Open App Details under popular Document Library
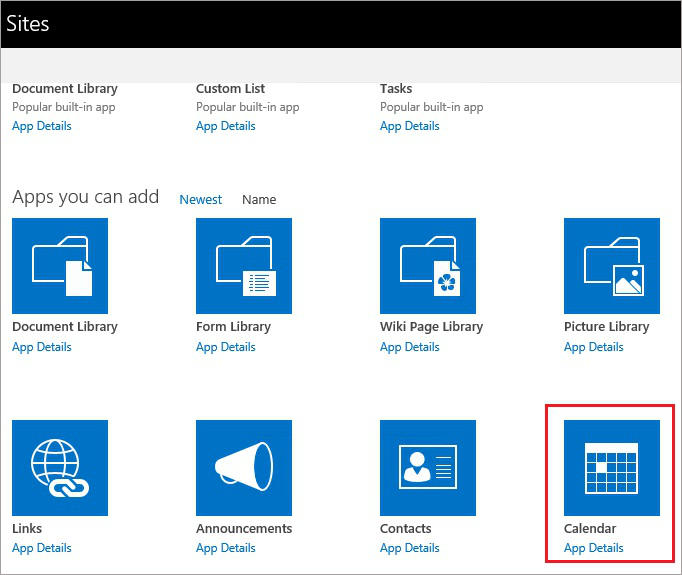 tap(42, 126)
